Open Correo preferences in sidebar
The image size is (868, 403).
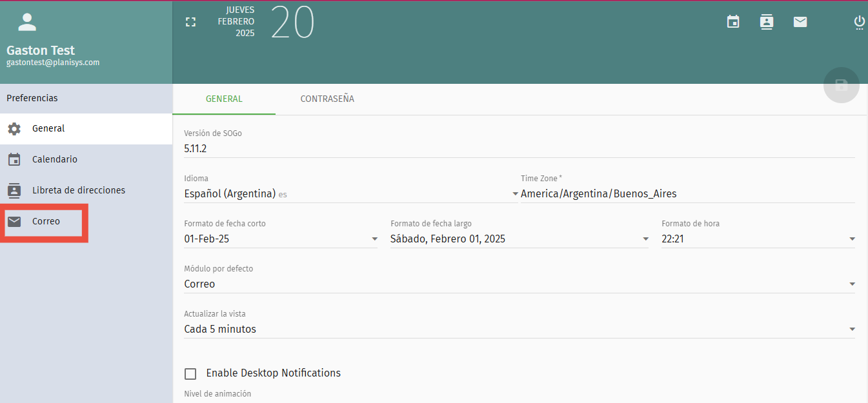pos(46,222)
